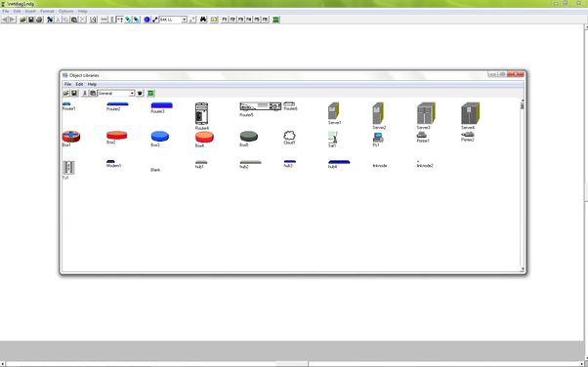The height and width of the screenshot is (367, 588).
Task: Pick the Router4 rack object
Action: (202, 113)
